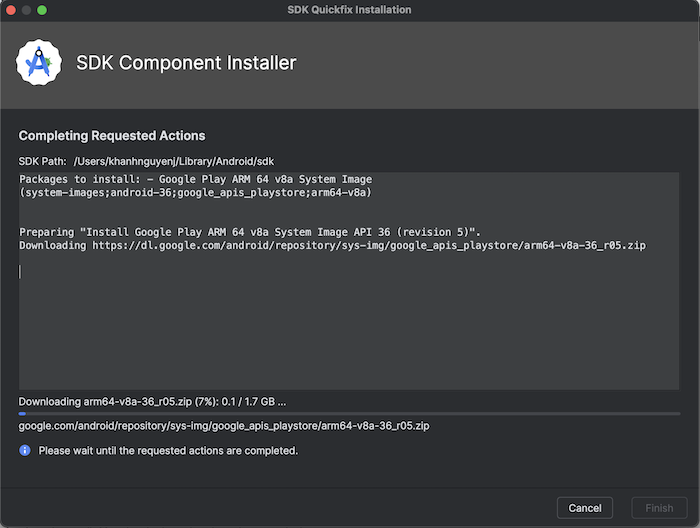The width and height of the screenshot is (700, 528).
Task: Click the Android Studio logo icon
Action: (x=39, y=62)
